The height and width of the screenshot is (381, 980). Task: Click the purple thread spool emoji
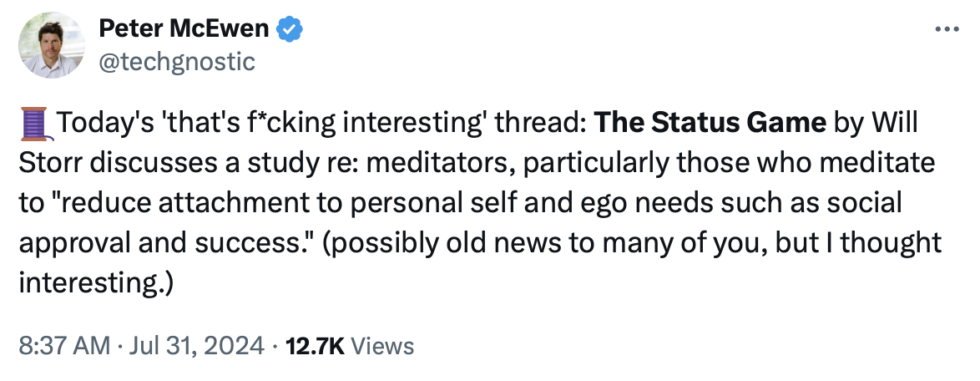click(34, 126)
